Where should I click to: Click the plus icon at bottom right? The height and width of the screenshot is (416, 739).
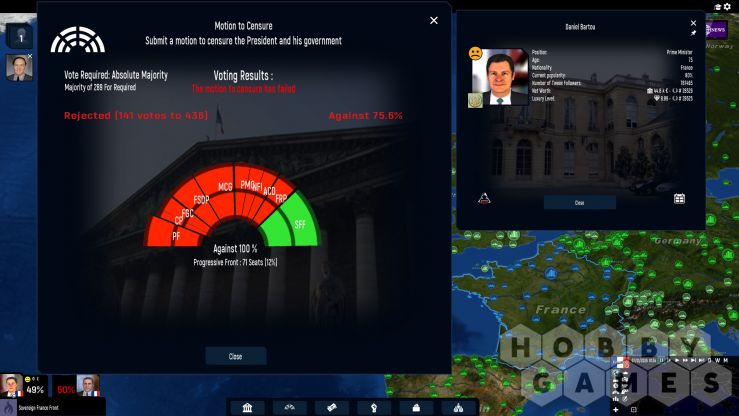click(x=616, y=409)
